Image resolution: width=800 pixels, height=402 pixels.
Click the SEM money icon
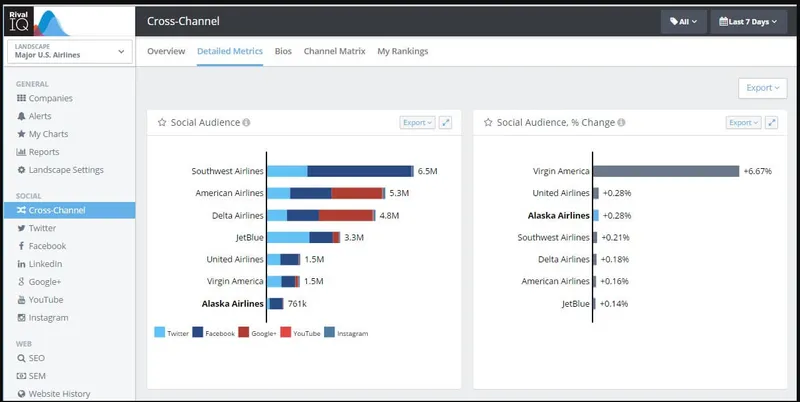[x=21, y=376]
